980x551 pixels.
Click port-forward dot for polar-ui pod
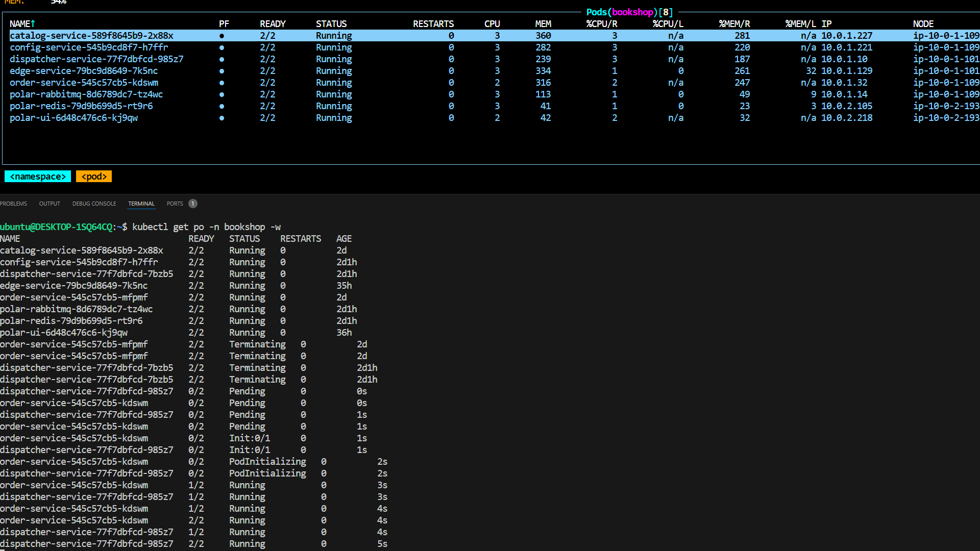222,118
